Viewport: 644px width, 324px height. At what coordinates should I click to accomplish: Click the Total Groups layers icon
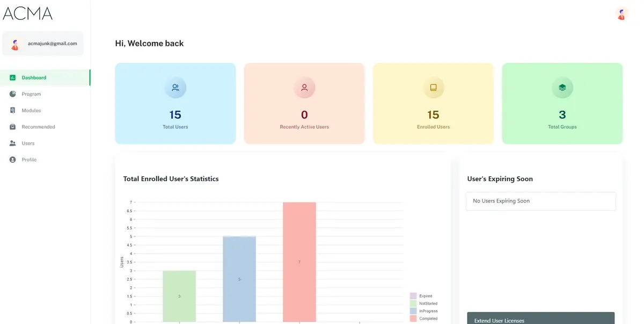pyautogui.click(x=562, y=88)
